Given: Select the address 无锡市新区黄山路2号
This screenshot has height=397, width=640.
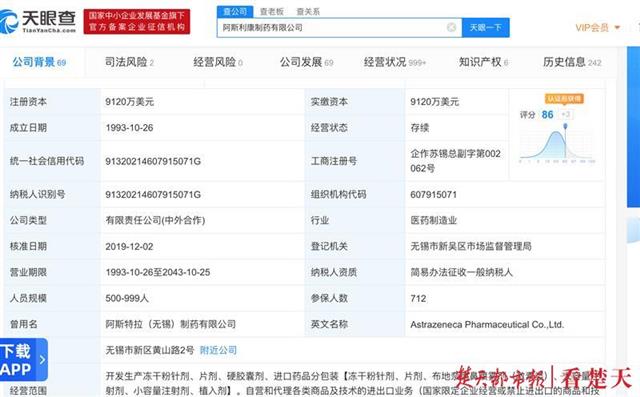Looking at the screenshot, I should coord(150,350).
